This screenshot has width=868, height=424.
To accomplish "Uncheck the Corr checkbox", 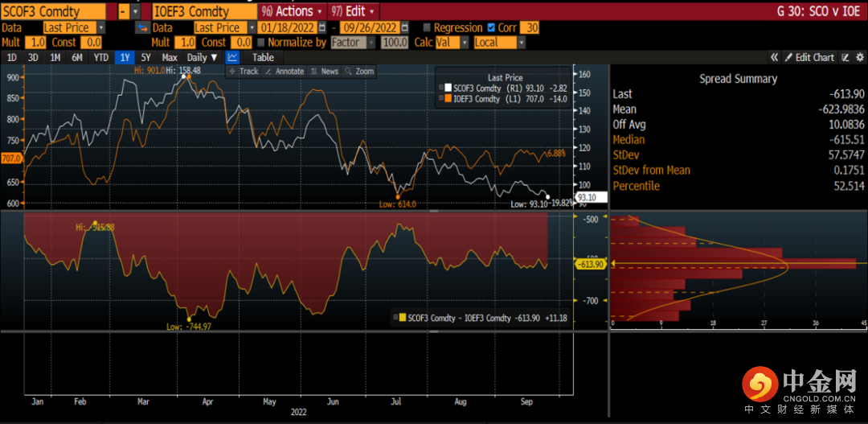I will [x=491, y=27].
